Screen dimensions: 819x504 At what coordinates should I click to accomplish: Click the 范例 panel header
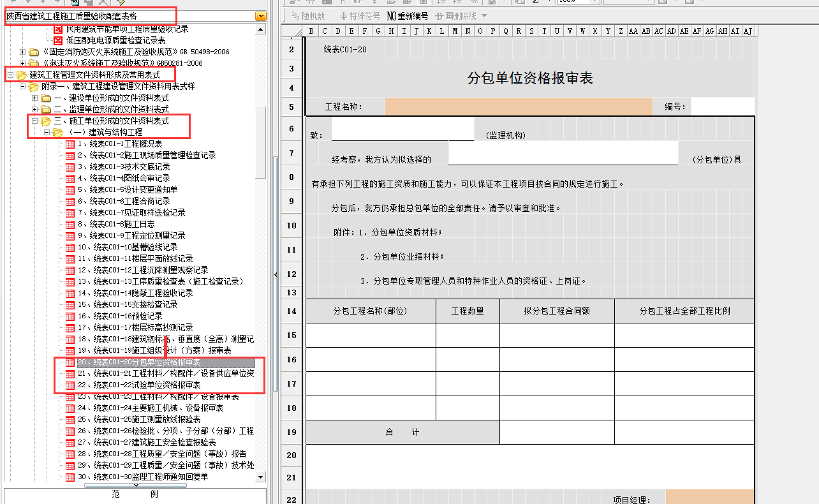(135, 494)
